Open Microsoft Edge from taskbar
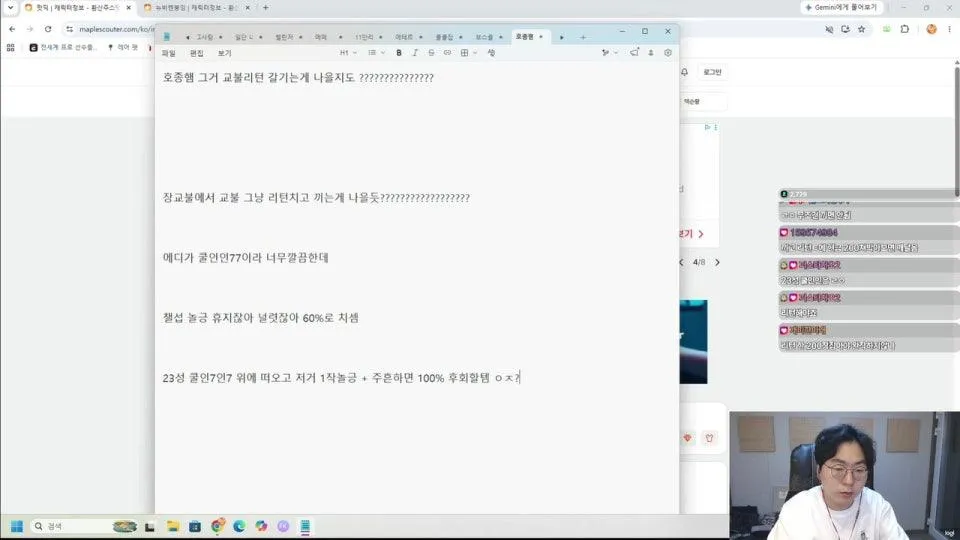The image size is (960, 540). [x=239, y=527]
